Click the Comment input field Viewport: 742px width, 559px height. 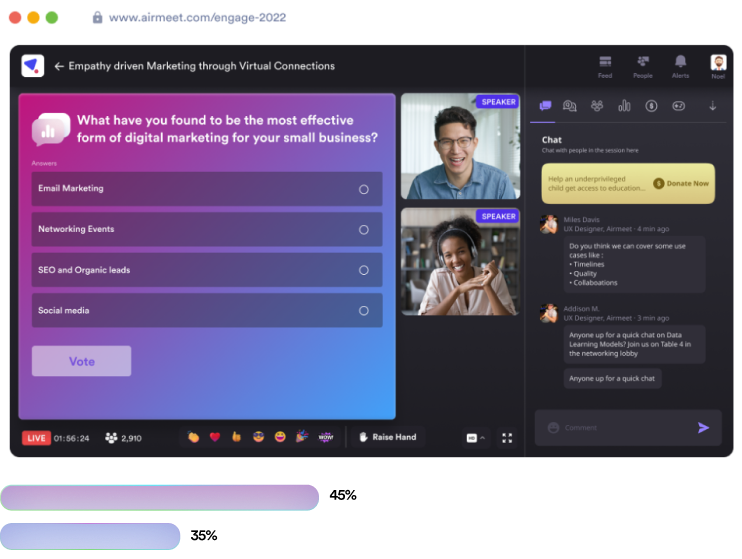(x=627, y=428)
